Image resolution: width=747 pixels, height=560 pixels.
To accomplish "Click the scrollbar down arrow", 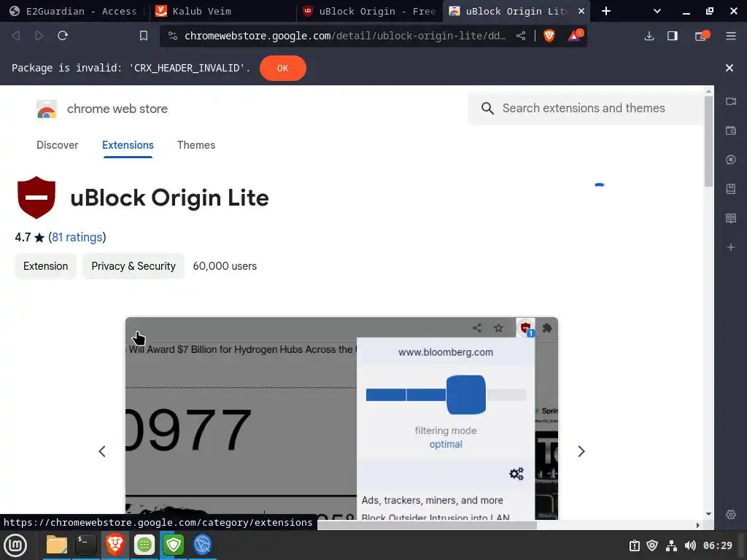I will (709, 514).
